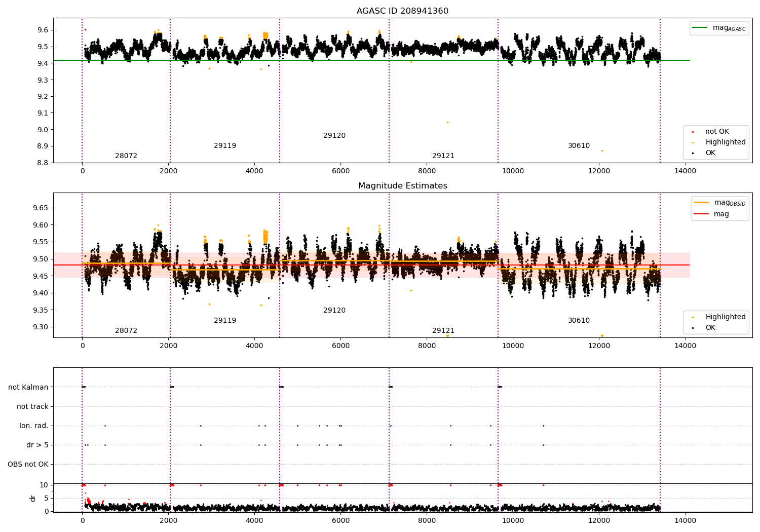Select "Highlighted" in the middle plot legend

click(726, 317)
